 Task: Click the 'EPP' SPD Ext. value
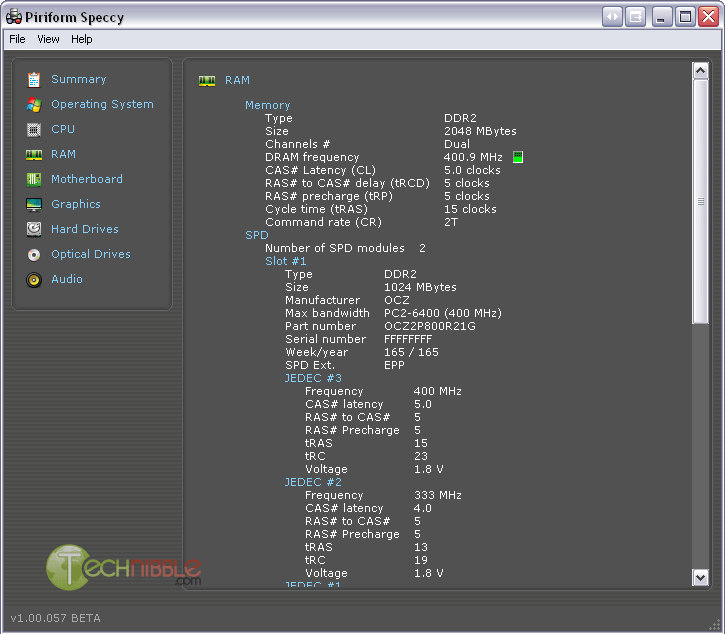click(x=394, y=365)
